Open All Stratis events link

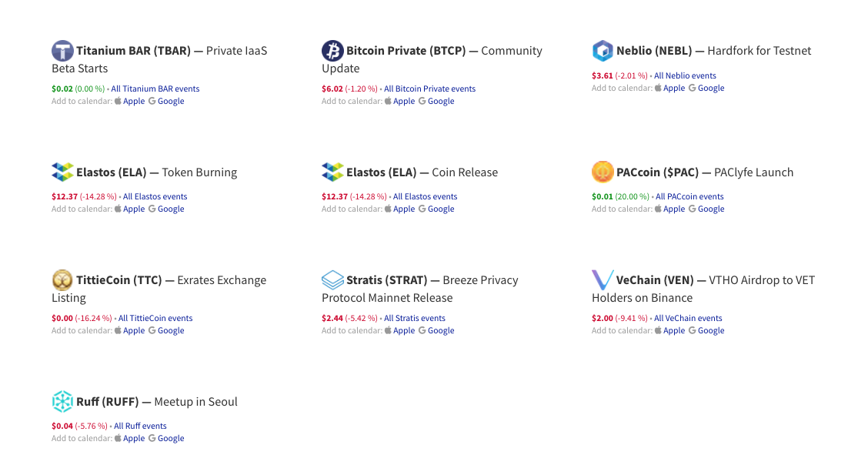pyautogui.click(x=414, y=319)
